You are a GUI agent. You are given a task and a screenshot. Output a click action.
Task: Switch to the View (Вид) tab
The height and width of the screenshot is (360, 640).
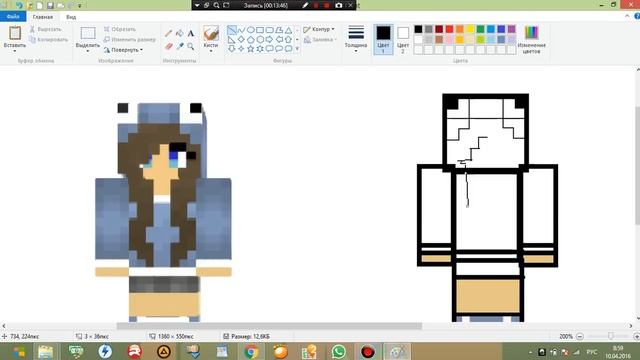coord(71,17)
